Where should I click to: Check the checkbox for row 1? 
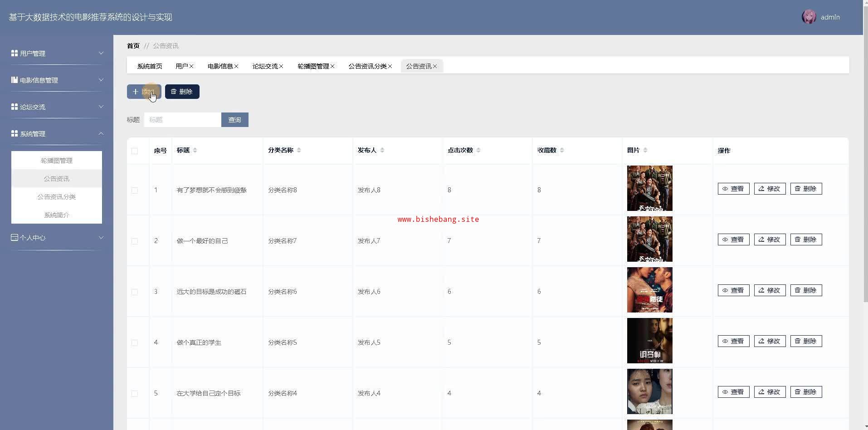click(x=135, y=191)
